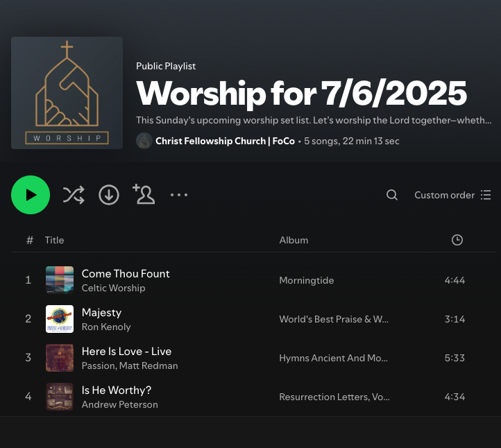Select Here Is Love - Live track
The width and height of the screenshot is (501, 448).
point(126,351)
